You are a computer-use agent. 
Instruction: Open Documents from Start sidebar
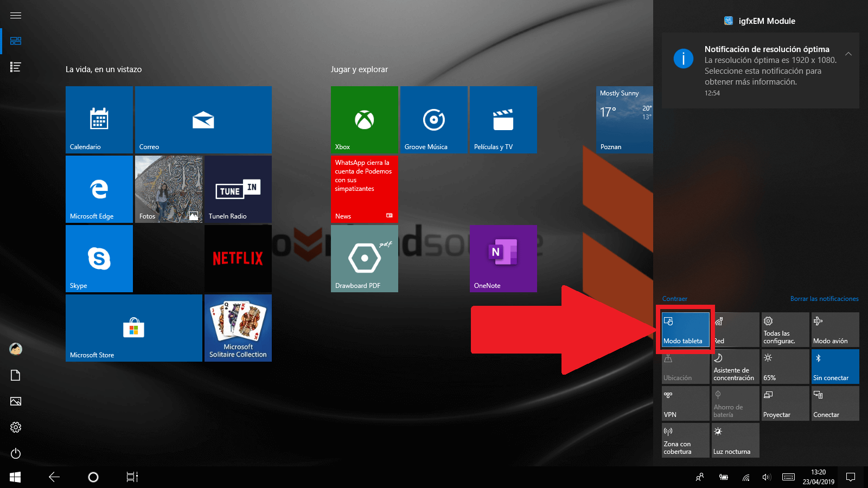(16, 375)
